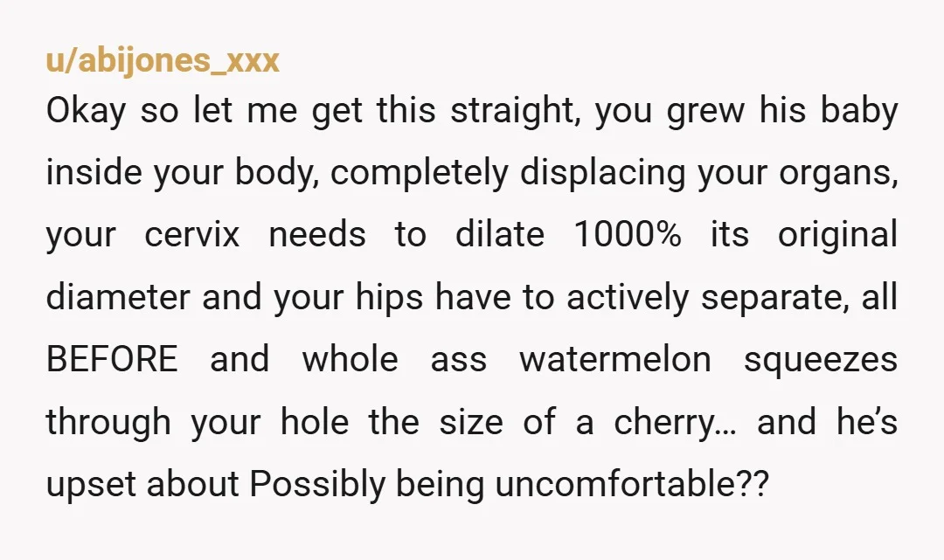Click the word "straight," in first line
This screenshot has width=944, height=560.
point(516,112)
